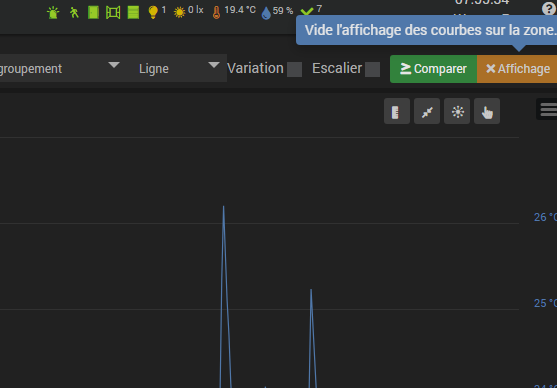Click the alarm siren icon in status bar
Screen dimensions: 557x388
point(53,12)
